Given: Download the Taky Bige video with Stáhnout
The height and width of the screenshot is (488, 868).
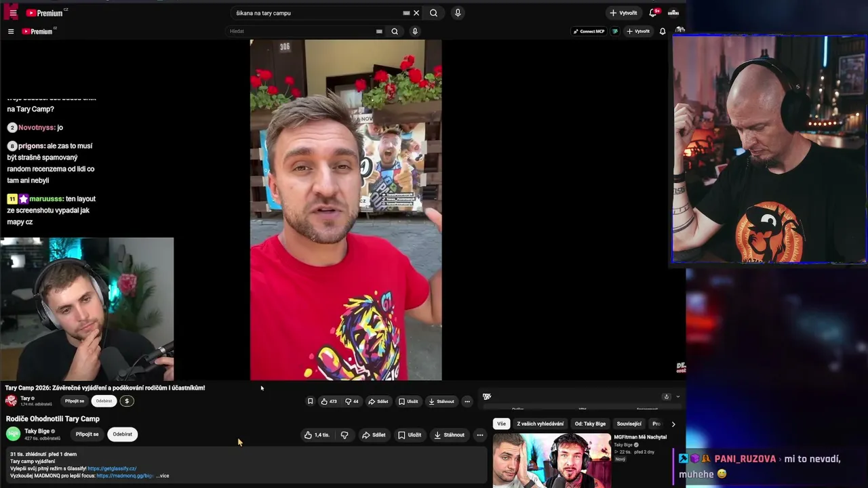Looking at the screenshot, I should (x=450, y=435).
